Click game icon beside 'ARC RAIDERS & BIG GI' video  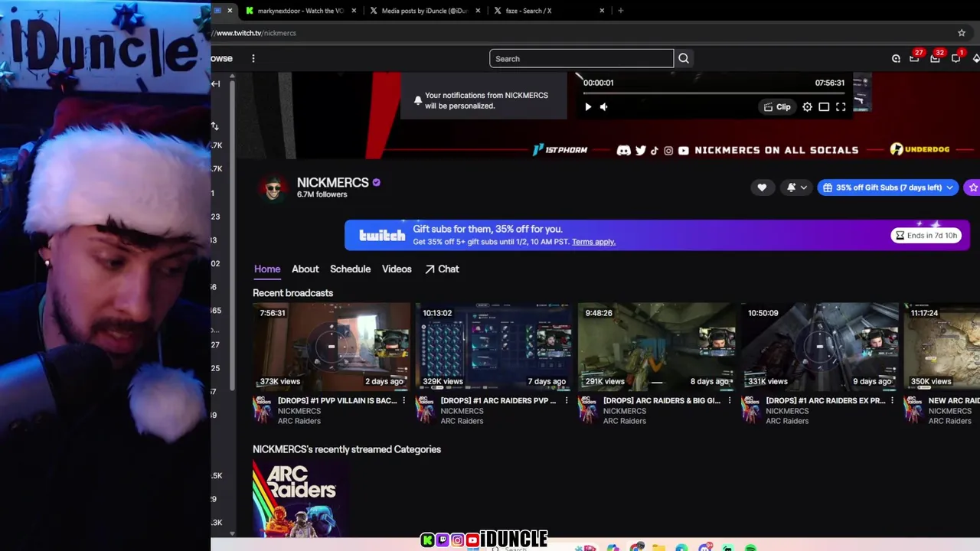[x=588, y=410]
